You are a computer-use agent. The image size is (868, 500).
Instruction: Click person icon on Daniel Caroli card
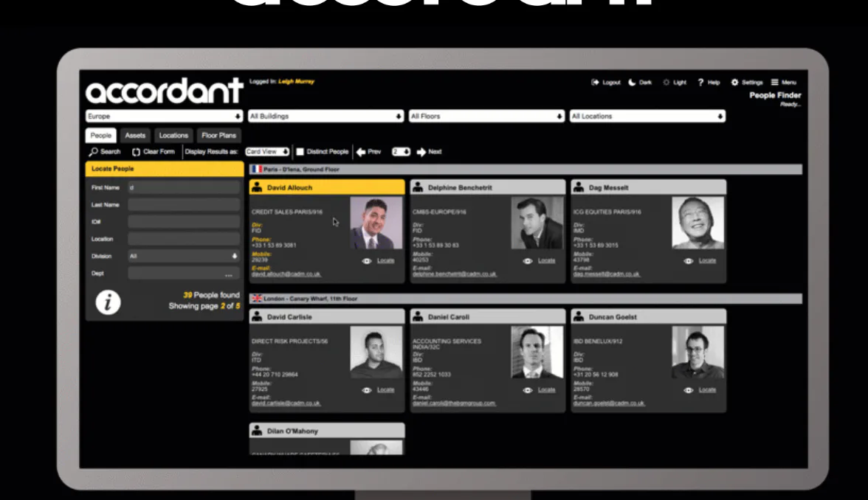[x=418, y=317]
